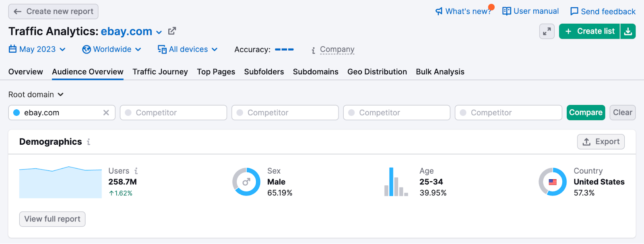644x244 pixels.
Task: Click the 57.3% country share value
Action: pyautogui.click(x=584, y=193)
